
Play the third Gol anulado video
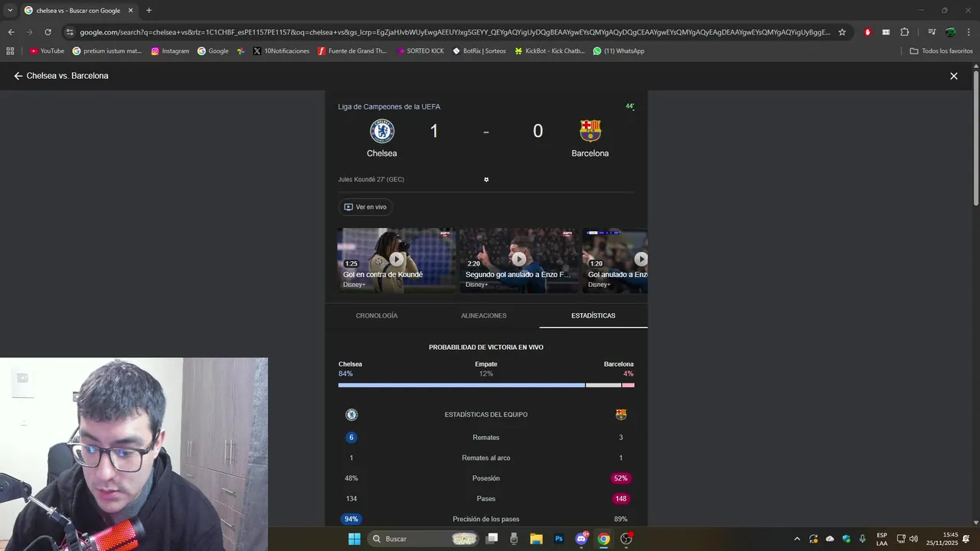coord(615,260)
